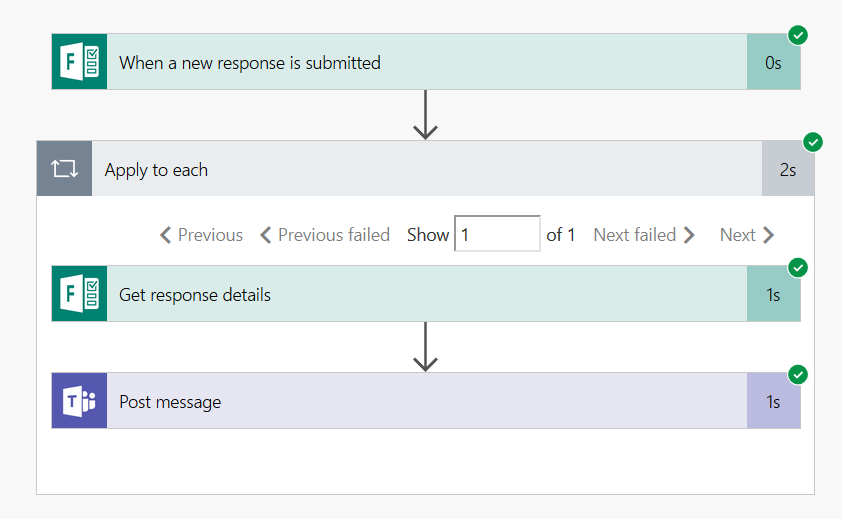The height and width of the screenshot is (519, 842).
Task: Jump to Next failed iteration
Action: click(x=644, y=235)
